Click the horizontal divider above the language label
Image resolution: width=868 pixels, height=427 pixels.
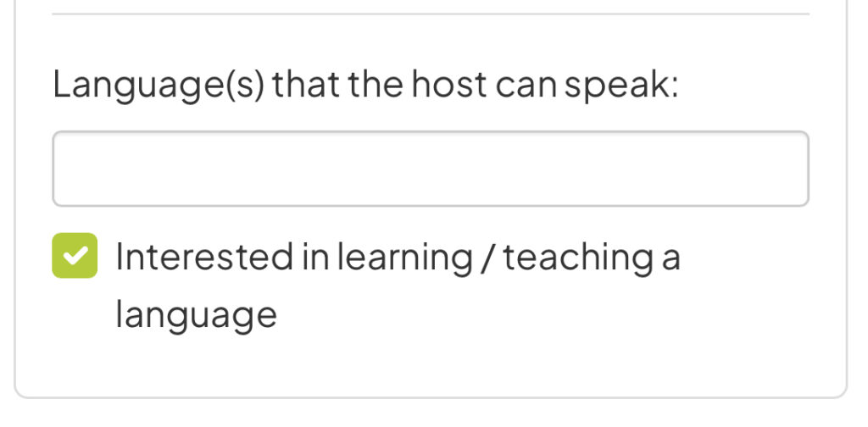pyautogui.click(x=431, y=14)
